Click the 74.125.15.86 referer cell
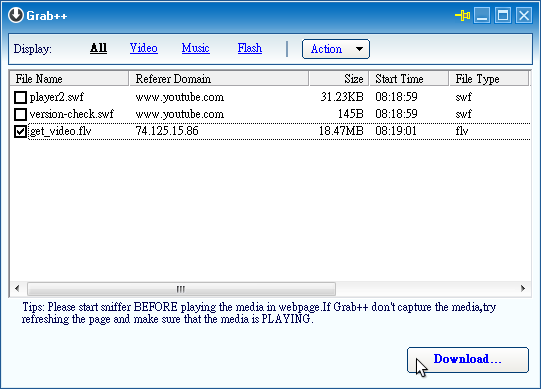 [x=167, y=131]
